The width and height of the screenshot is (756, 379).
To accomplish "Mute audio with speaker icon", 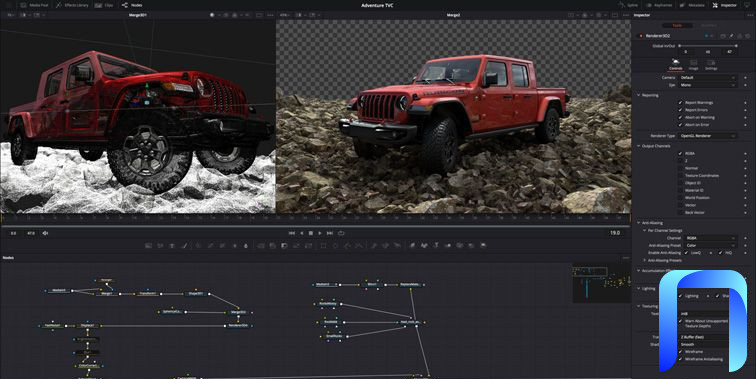I will coord(45,233).
